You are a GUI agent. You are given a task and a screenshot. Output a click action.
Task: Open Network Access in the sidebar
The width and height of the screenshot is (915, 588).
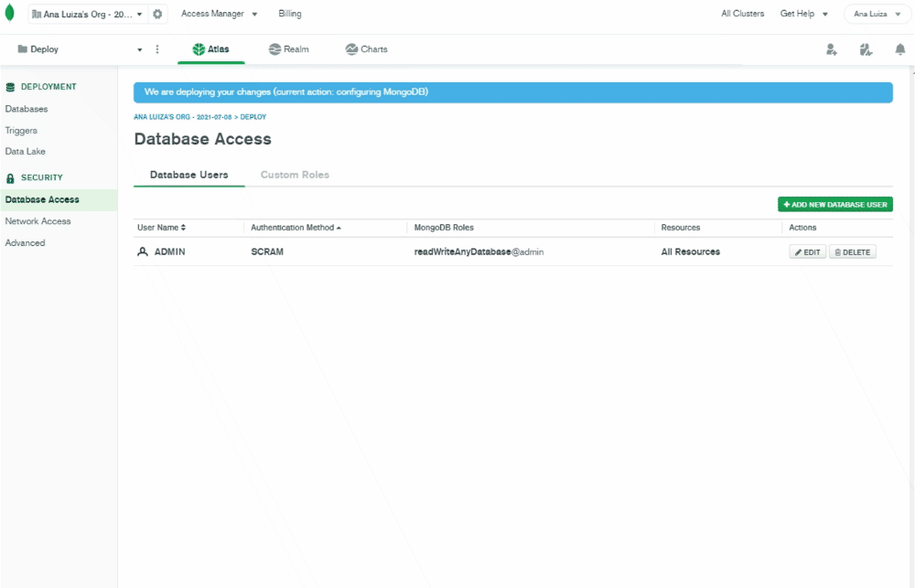tap(38, 221)
